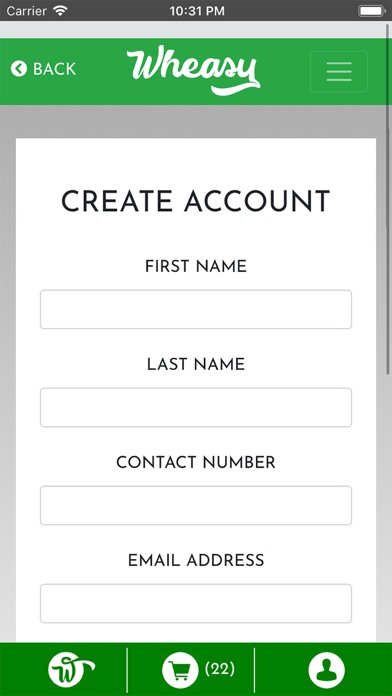
Task: Tap the FIRST NAME label
Action: (196, 266)
